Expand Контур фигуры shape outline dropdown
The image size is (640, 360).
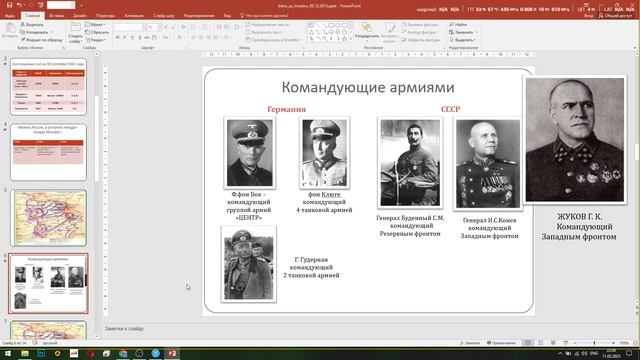[x=420, y=32]
